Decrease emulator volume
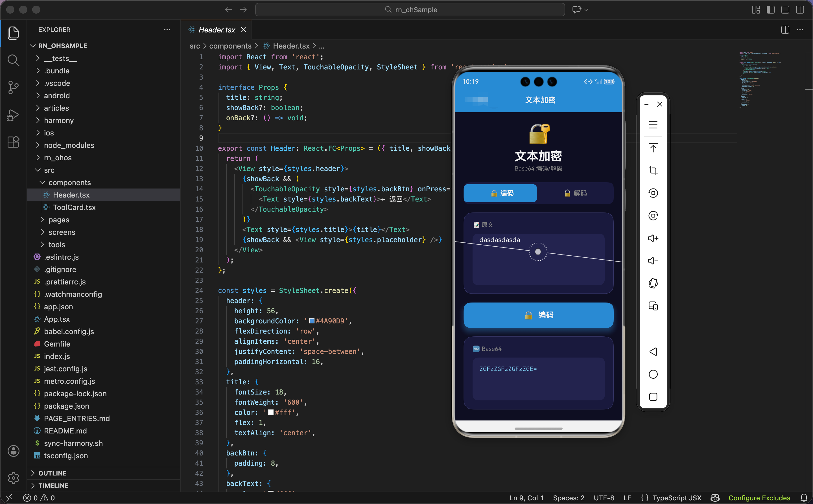 (653, 261)
